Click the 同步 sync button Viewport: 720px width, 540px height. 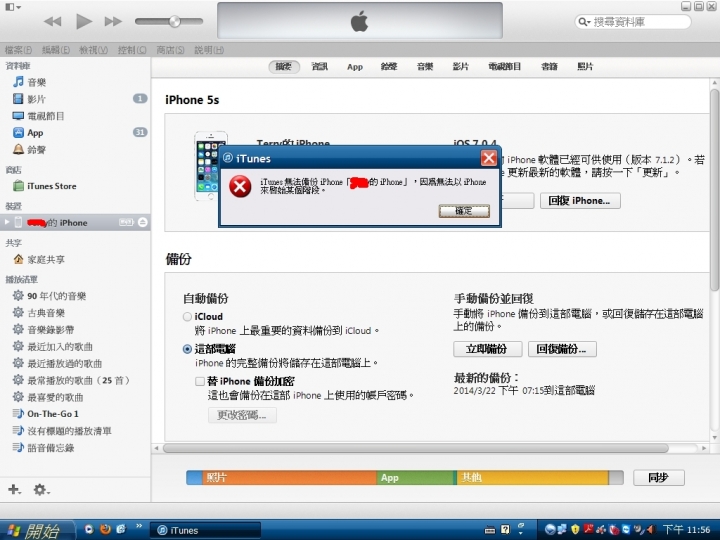(658, 478)
